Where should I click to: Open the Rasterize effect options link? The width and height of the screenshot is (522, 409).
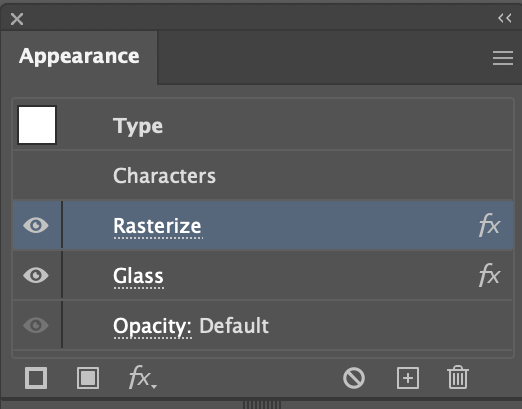tap(157, 226)
